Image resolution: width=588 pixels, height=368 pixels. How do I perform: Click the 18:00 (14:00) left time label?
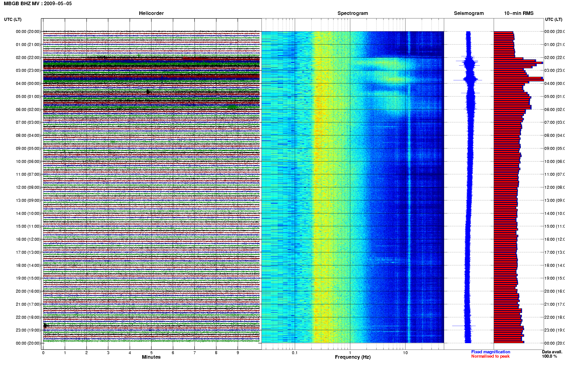[28, 265]
